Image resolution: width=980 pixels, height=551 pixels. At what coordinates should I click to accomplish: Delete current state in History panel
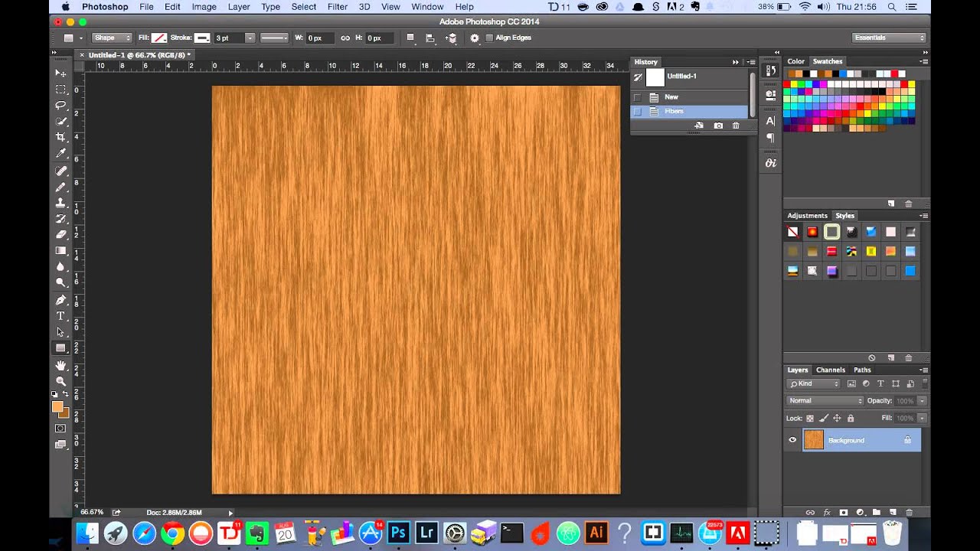736,126
